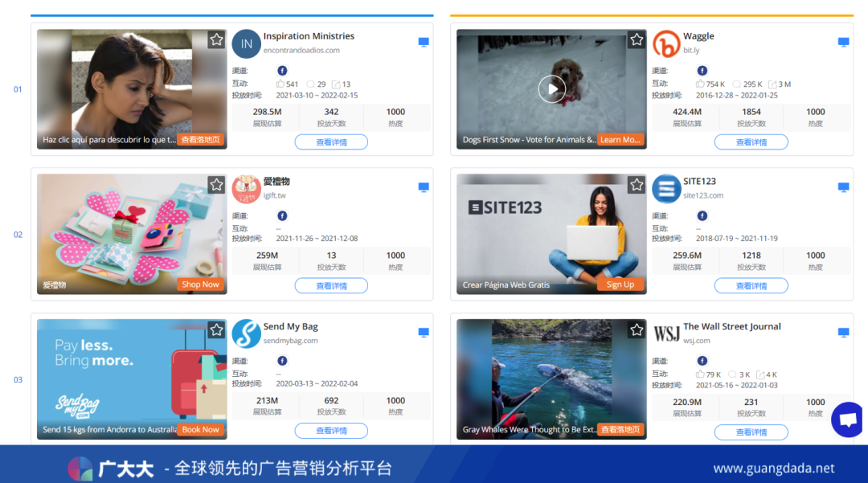The image size is (868, 483).
Task: Click Facebook channel icon for Waggle
Action: tap(702, 70)
